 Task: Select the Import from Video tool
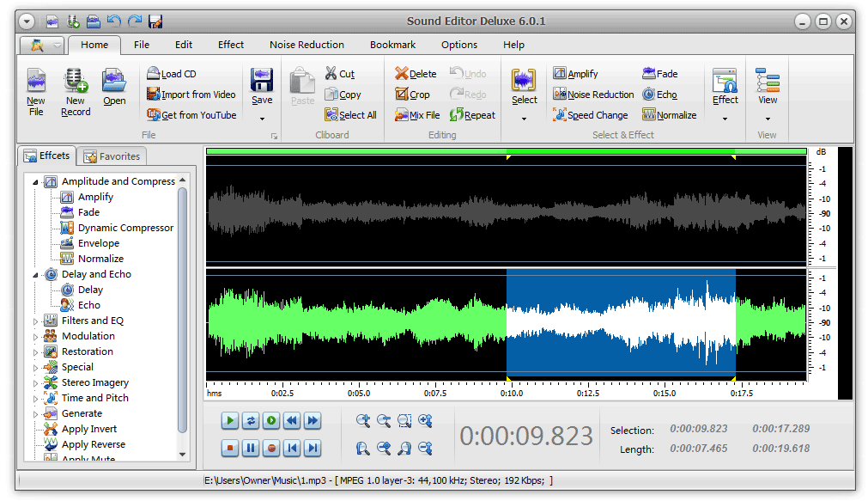click(x=152, y=95)
